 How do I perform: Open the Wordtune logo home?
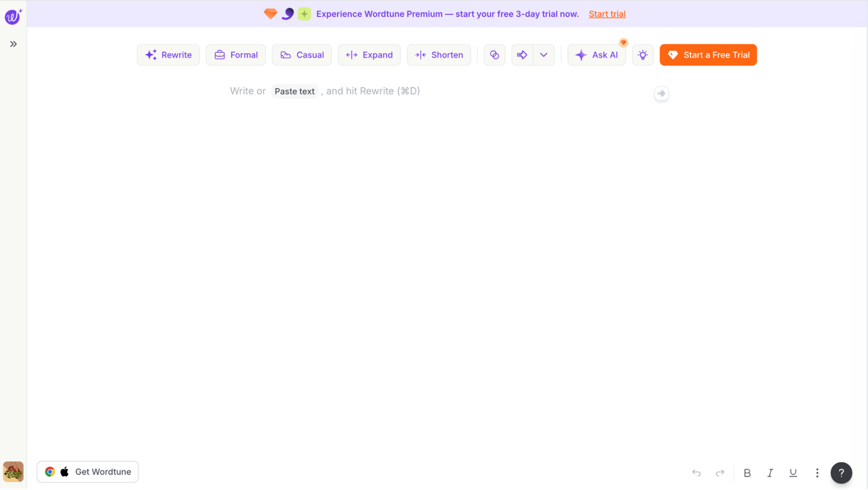(14, 16)
